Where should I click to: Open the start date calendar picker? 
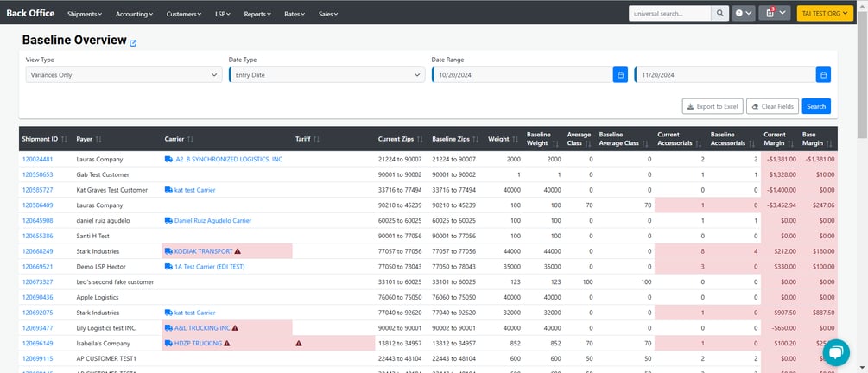(620, 75)
